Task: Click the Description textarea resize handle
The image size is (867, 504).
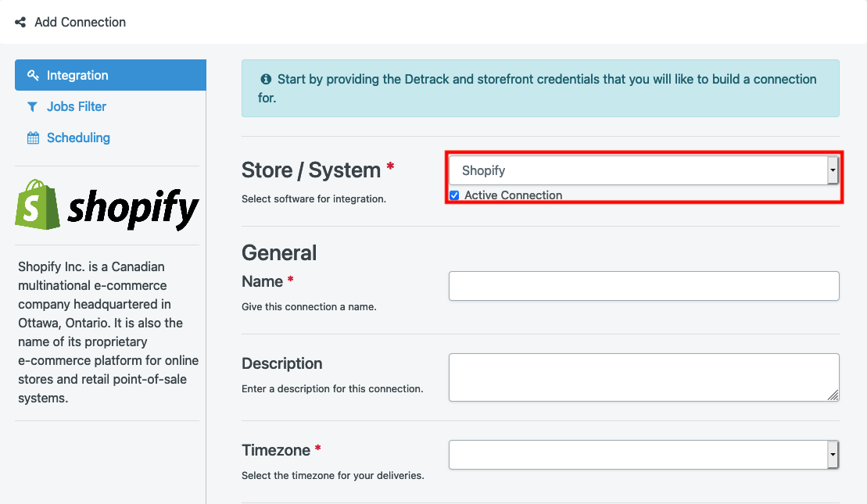Action: click(833, 395)
